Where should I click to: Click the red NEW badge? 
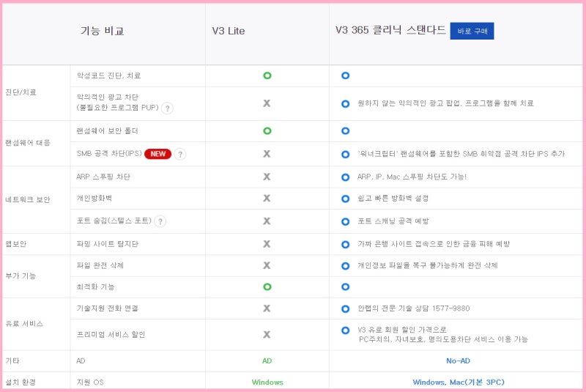tap(157, 154)
